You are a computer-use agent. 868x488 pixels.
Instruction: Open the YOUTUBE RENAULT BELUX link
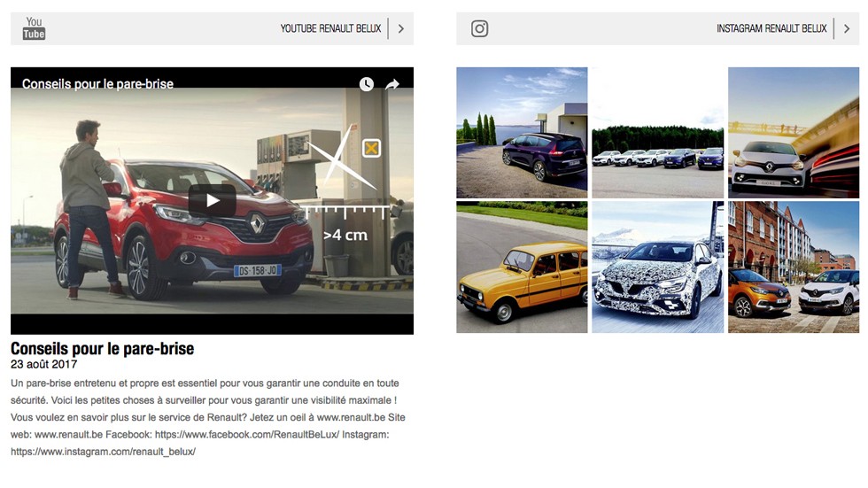tap(330, 28)
